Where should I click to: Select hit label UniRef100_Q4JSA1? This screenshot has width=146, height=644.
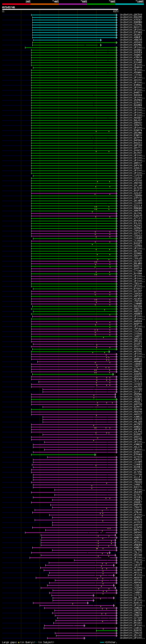[x=131, y=213]
